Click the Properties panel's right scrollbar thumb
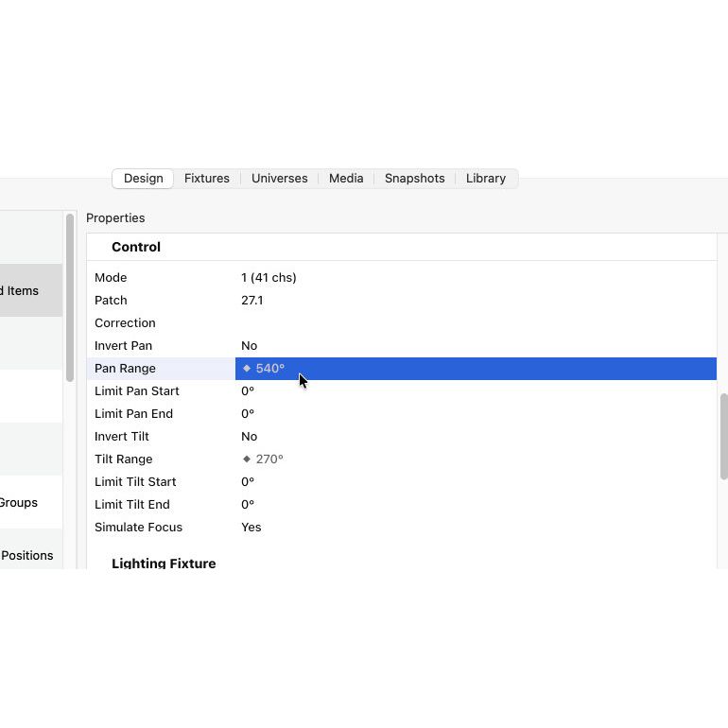 tap(723, 437)
